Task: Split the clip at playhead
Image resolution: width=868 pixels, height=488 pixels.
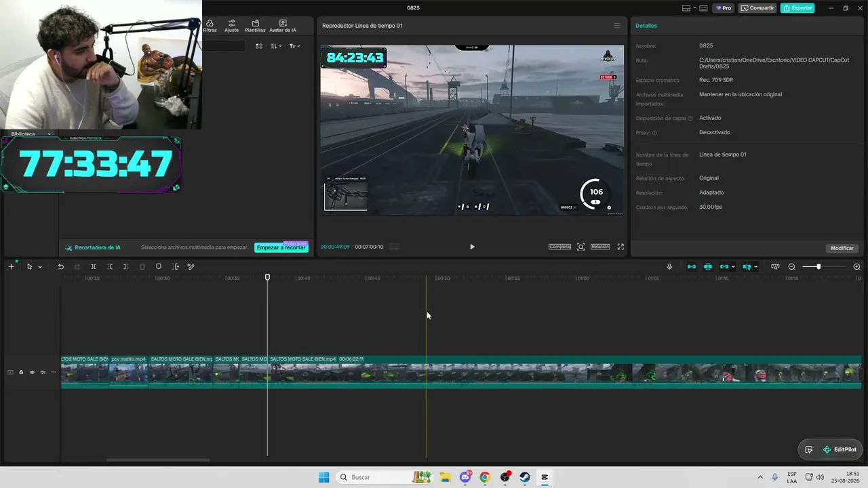Action: tap(94, 266)
